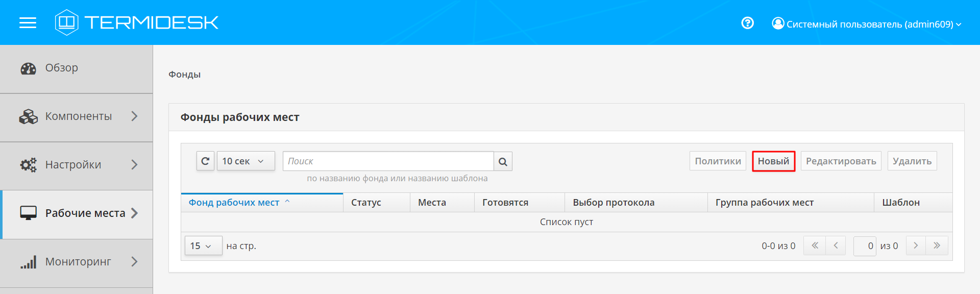Open the 15 per page dropdown

(x=203, y=246)
